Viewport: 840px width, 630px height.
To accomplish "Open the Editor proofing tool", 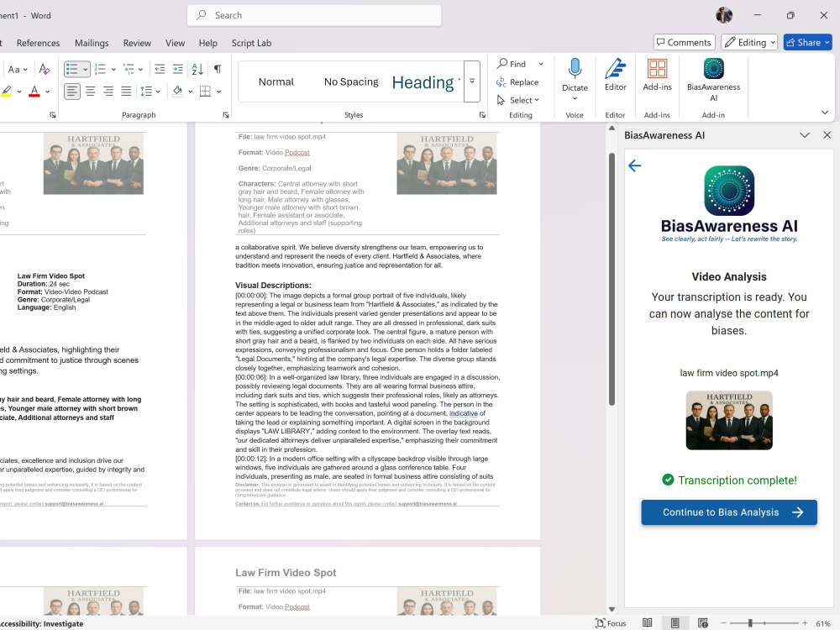I will coord(616,75).
